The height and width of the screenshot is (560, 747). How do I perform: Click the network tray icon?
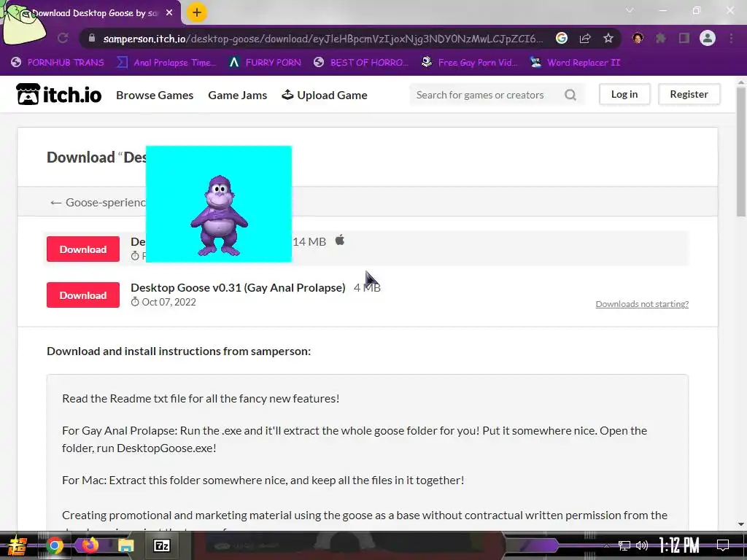click(x=624, y=545)
